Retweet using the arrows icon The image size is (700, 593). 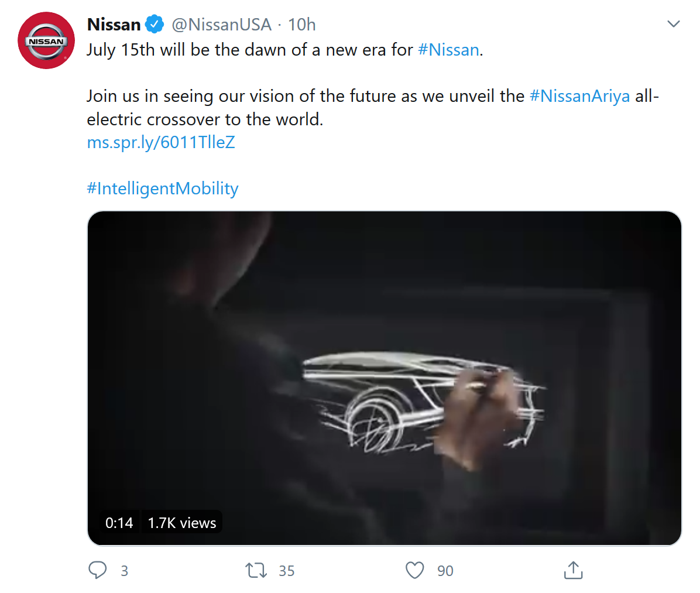click(x=256, y=570)
